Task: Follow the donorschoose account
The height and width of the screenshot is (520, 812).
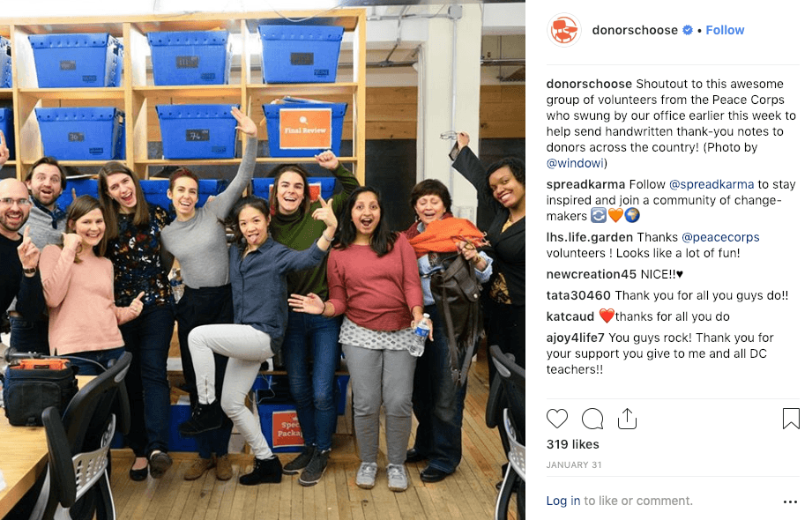Action: click(x=725, y=30)
